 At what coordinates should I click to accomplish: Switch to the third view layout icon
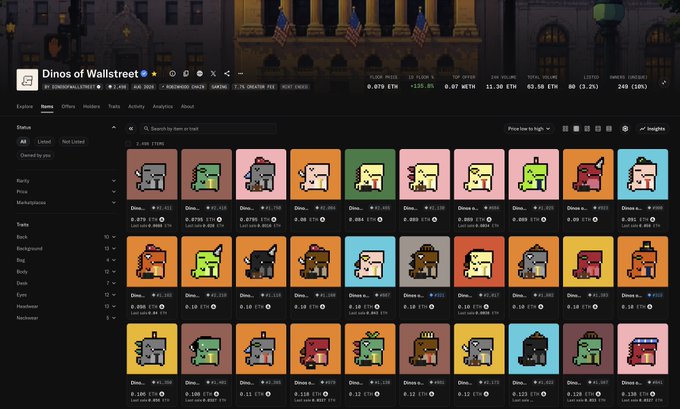(587, 129)
